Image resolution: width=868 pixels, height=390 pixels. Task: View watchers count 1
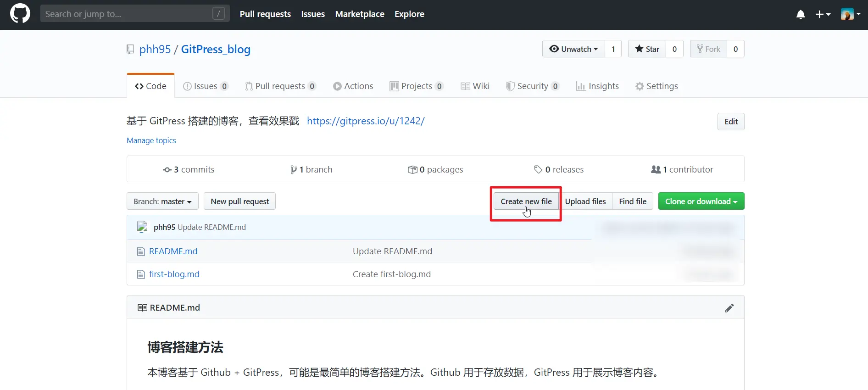coord(613,49)
